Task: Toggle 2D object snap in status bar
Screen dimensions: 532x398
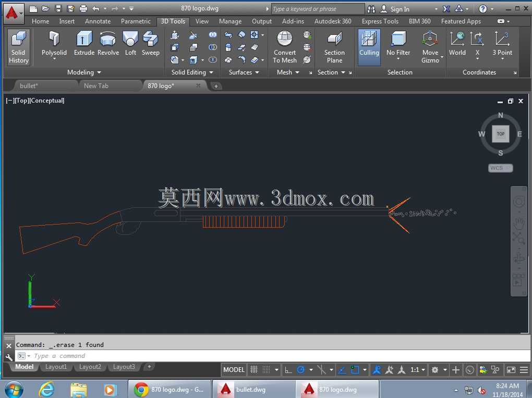Action: coord(355,370)
